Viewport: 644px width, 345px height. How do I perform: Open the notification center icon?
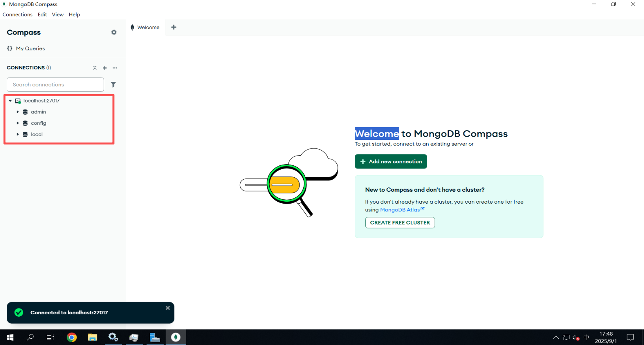pyautogui.click(x=630, y=337)
